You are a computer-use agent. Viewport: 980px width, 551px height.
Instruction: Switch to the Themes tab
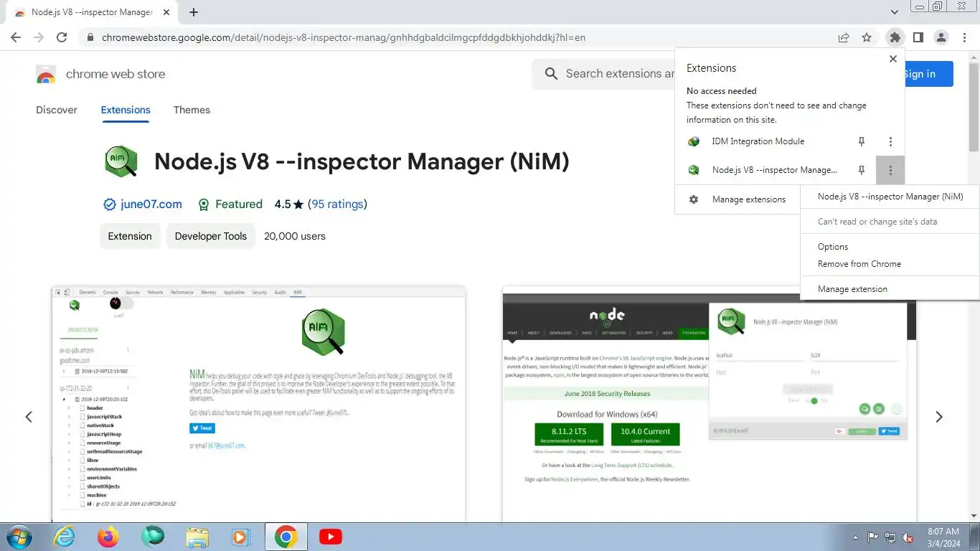coord(192,110)
